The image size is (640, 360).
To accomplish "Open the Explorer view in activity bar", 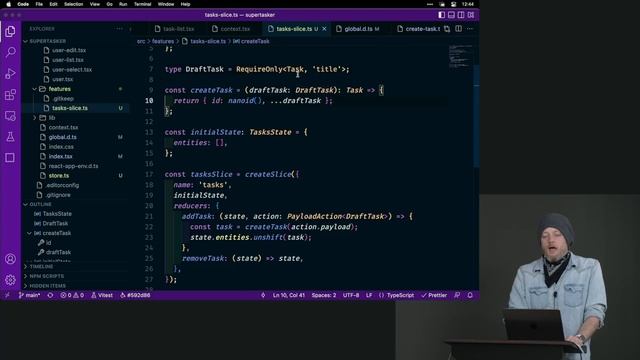I will pyautogui.click(x=10, y=31).
